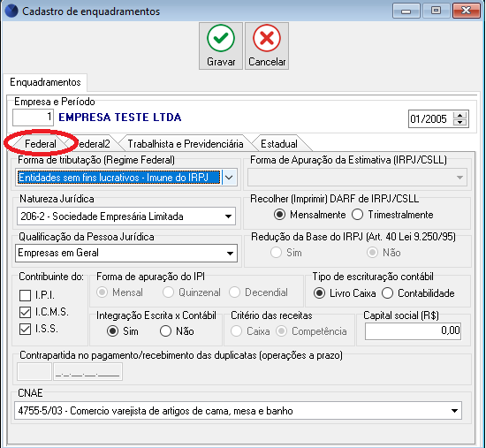Open the CNAE dropdown list
The image size is (486, 448).
pyautogui.click(x=454, y=411)
